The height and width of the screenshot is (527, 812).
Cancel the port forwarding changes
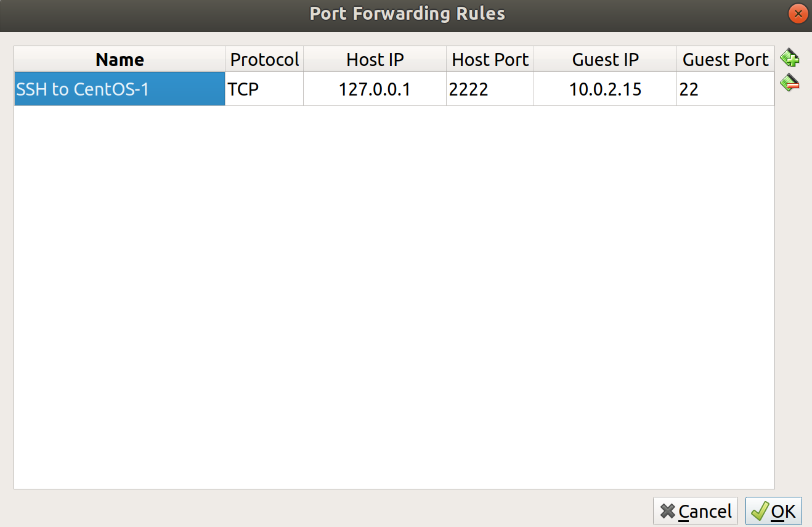[696, 511]
